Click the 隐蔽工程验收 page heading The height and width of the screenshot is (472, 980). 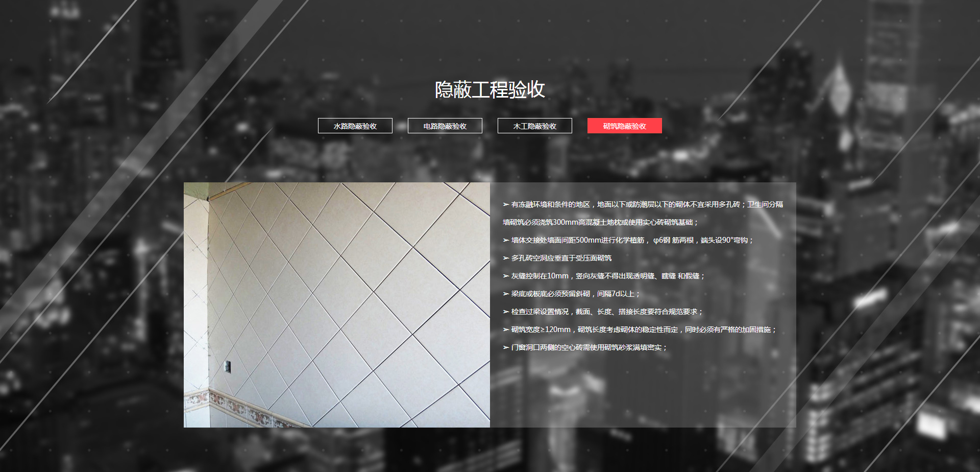click(x=489, y=90)
